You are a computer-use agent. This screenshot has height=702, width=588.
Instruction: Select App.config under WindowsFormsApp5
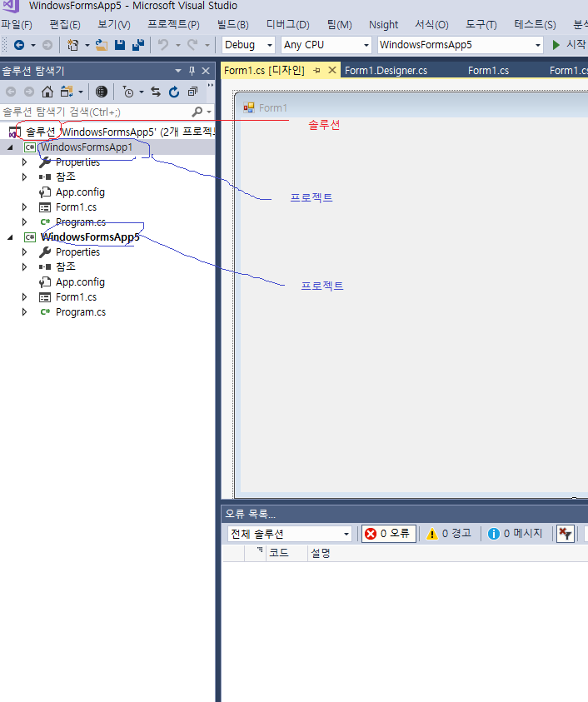point(80,282)
